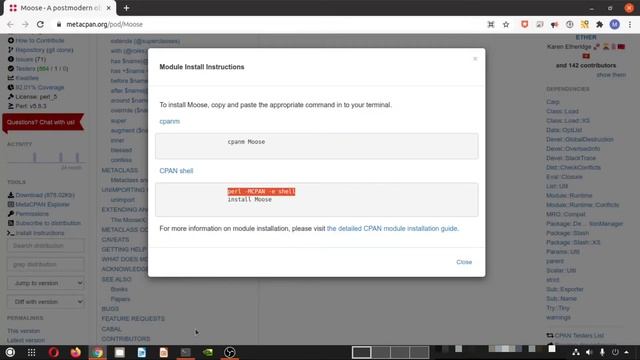Jump to the CONTRIBUTORS section
Screen dimensions: 640x360
[x=126, y=339]
